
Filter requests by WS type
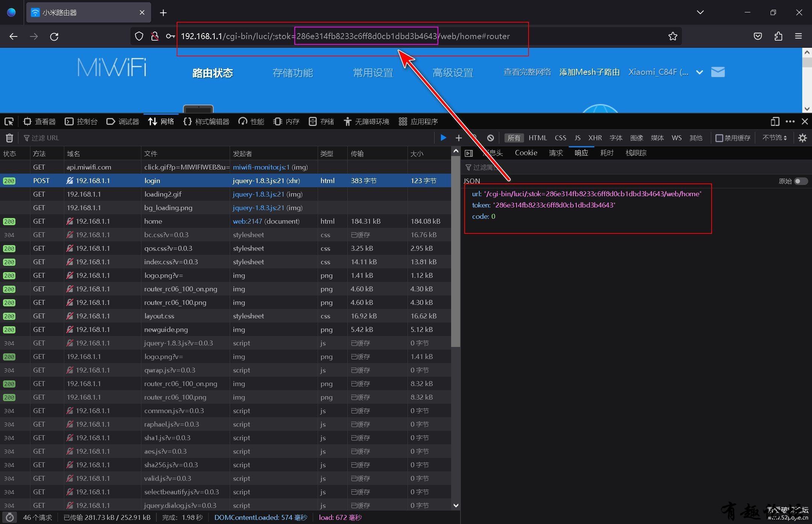coord(676,138)
